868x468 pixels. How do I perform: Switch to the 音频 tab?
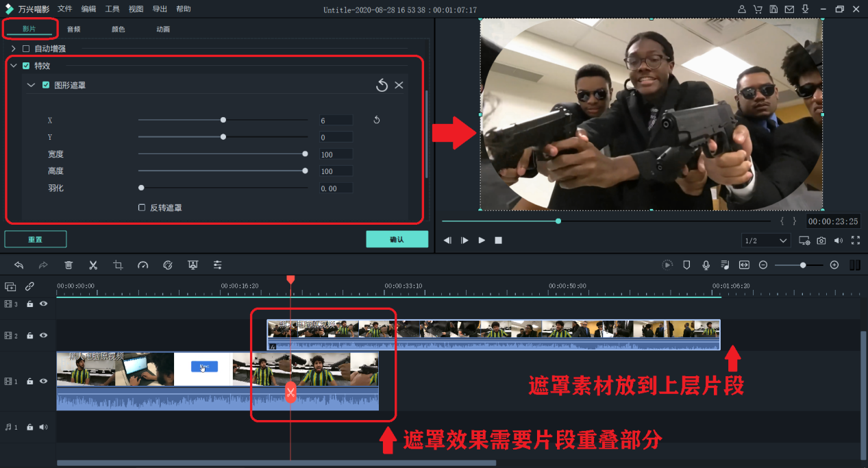point(73,29)
